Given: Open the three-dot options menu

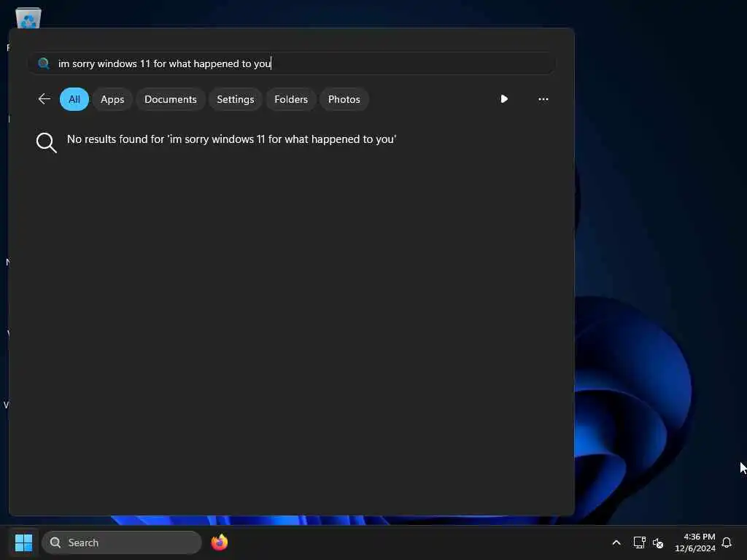Looking at the screenshot, I should 543,99.
